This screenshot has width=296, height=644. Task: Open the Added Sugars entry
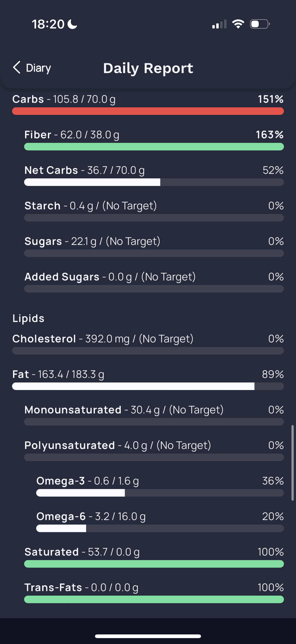(x=154, y=282)
